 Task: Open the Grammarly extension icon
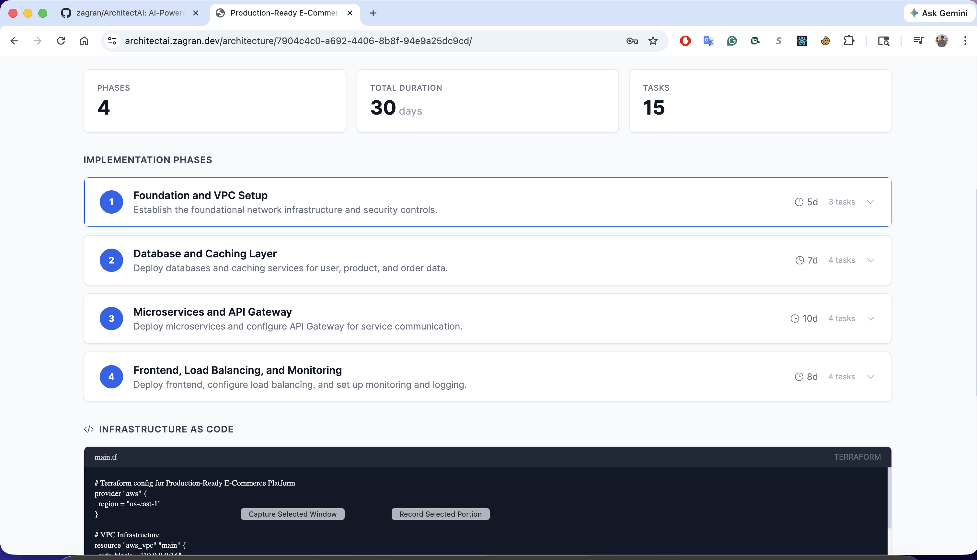[x=731, y=41]
